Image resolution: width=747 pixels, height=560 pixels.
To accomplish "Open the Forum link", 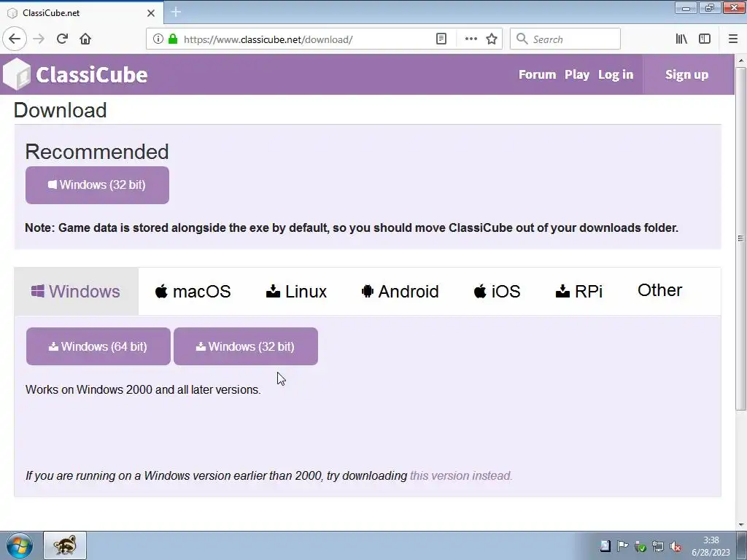I will 537,75.
